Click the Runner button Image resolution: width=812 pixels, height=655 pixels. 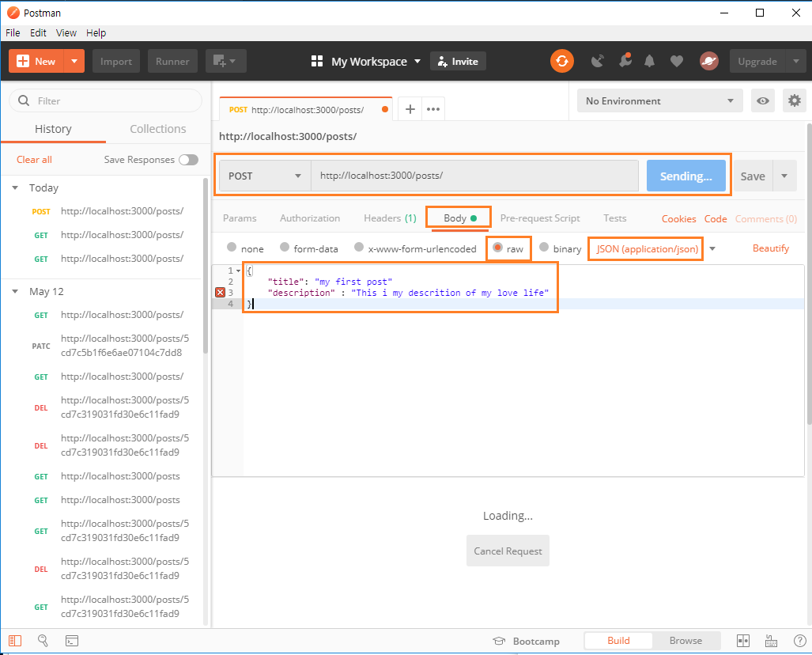172,61
